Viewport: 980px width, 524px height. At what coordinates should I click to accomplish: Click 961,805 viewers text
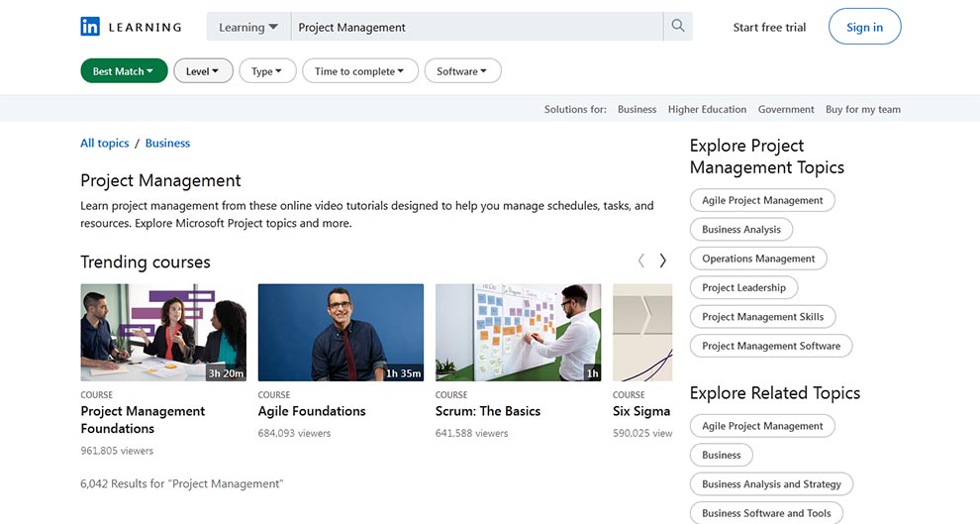tap(117, 451)
